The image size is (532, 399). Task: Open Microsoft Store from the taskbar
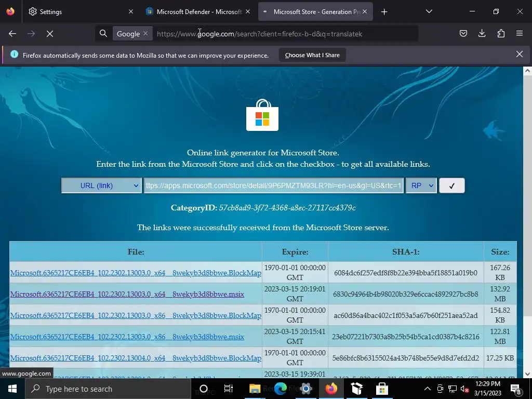(x=382, y=389)
